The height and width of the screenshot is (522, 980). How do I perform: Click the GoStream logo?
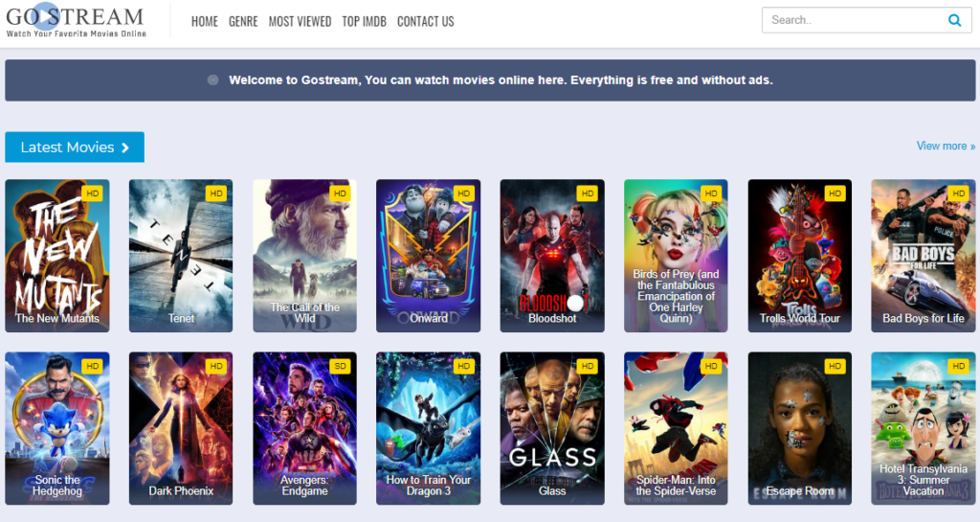point(76,21)
